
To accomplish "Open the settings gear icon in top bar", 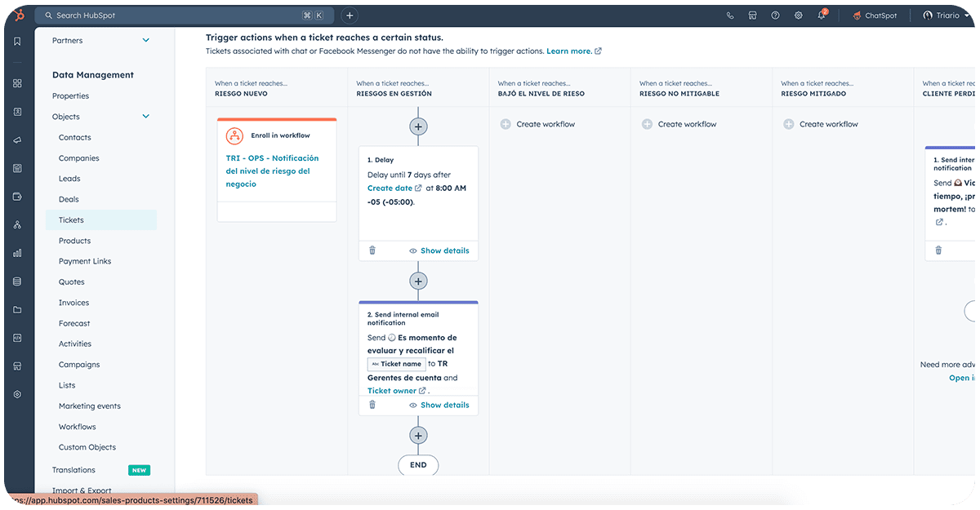I will [x=798, y=16].
